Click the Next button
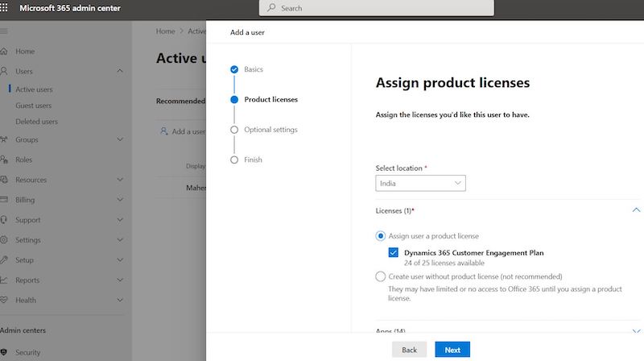 [452, 350]
